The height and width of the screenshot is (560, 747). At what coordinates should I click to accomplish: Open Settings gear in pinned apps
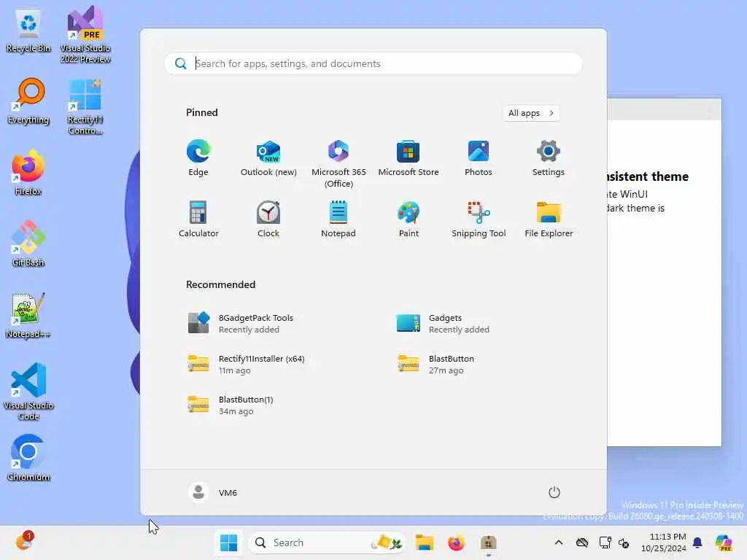(549, 158)
